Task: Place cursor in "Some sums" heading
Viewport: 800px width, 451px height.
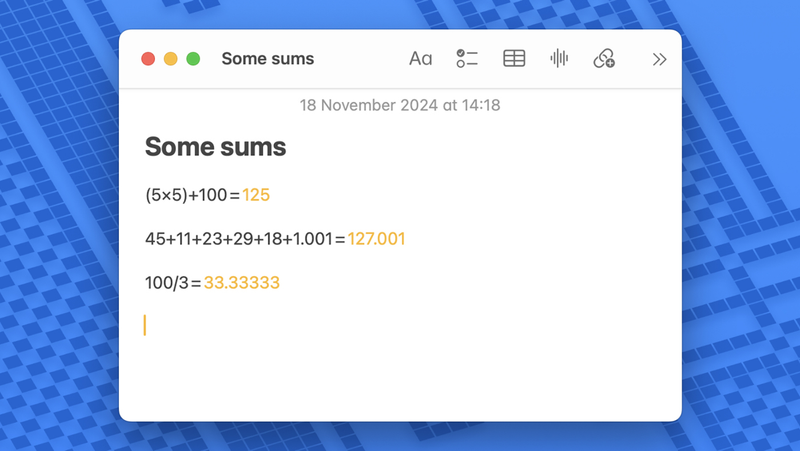Action: point(216,147)
